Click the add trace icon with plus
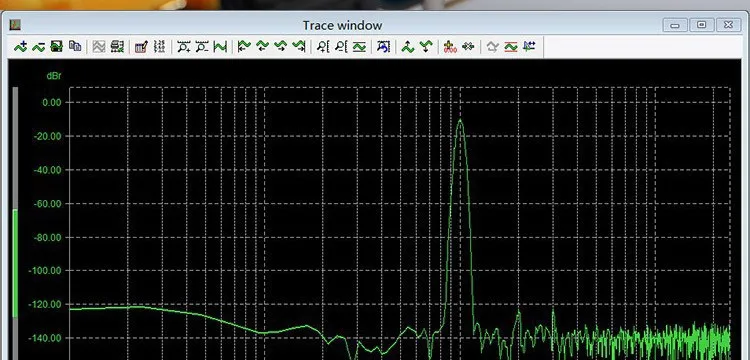The height and width of the screenshot is (360, 750). (x=21, y=46)
